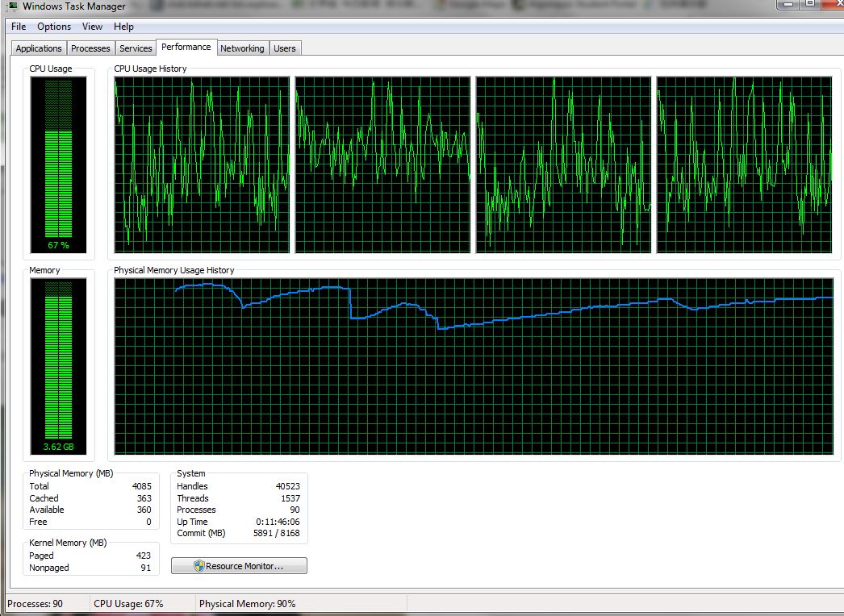The width and height of the screenshot is (844, 616).
Task: Click the Task Manager title bar icon
Action: pos(13,6)
